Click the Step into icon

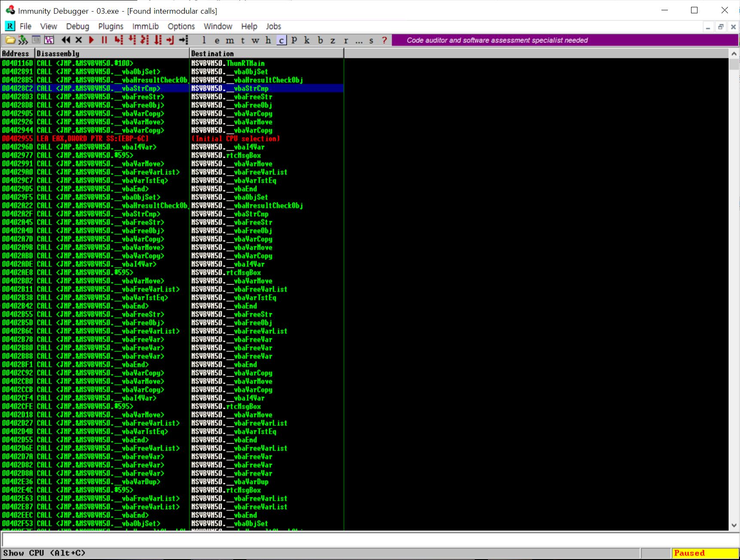point(119,40)
